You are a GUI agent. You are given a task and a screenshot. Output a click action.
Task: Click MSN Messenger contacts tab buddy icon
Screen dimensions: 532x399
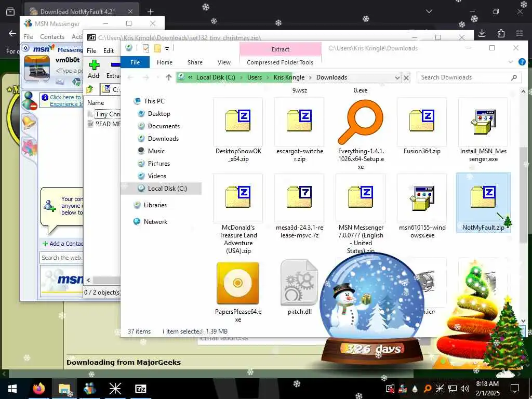pyautogui.click(x=29, y=101)
